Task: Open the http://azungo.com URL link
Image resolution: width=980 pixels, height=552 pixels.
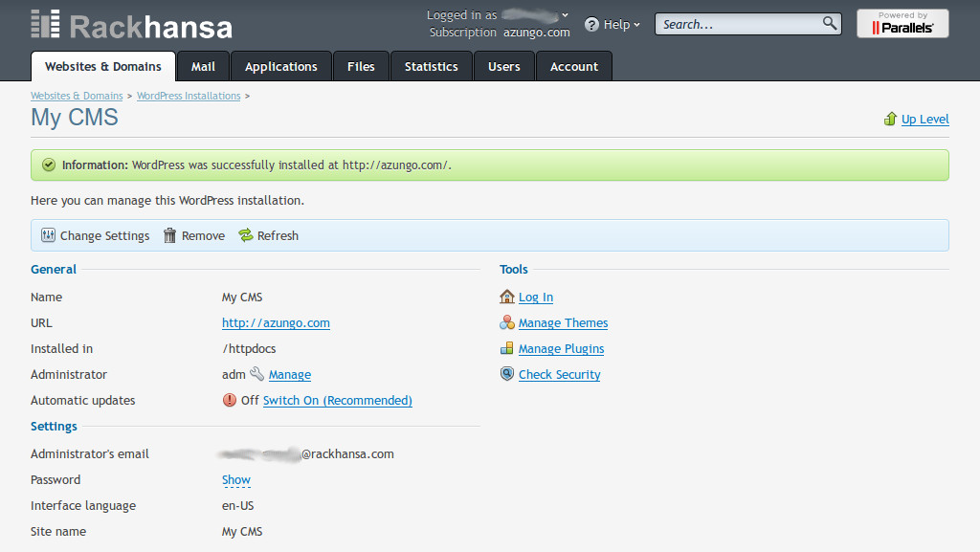Action: coord(276,322)
